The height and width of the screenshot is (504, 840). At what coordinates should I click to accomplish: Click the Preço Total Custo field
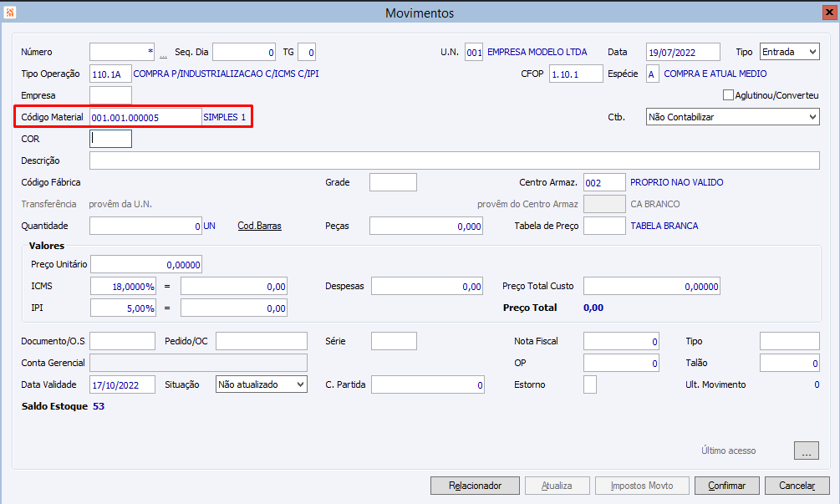pyautogui.click(x=651, y=286)
